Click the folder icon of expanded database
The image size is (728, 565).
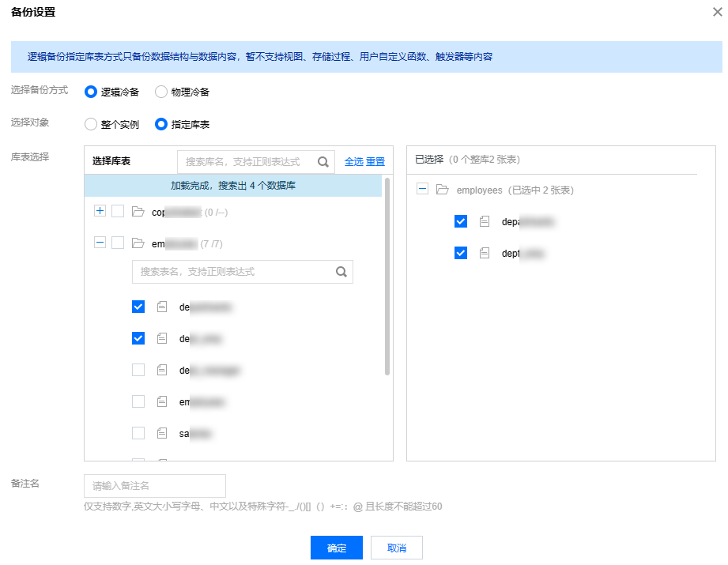[x=138, y=243]
